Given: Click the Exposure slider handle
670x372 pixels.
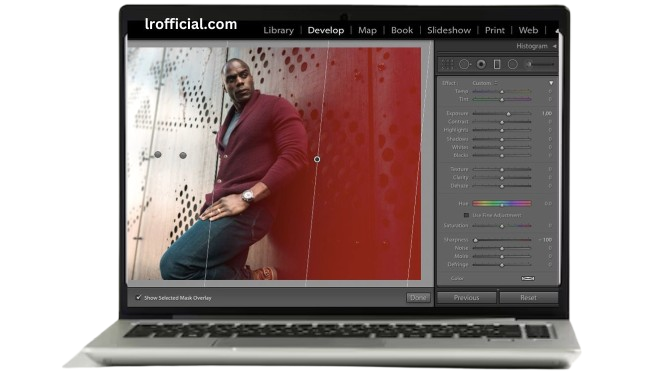Looking at the screenshot, I should click(508, 114).
